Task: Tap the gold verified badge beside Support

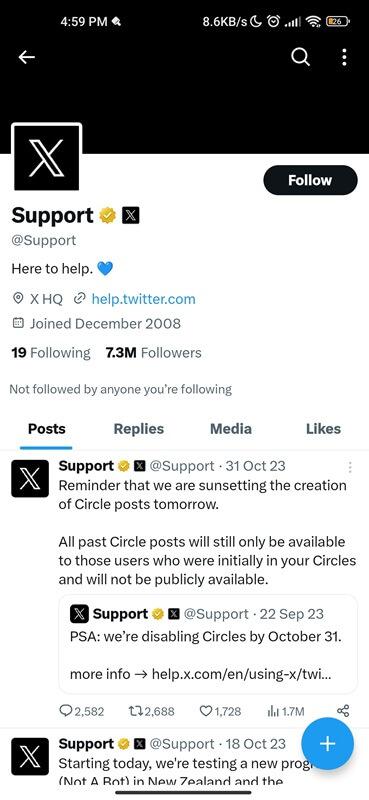Action: 107,215
